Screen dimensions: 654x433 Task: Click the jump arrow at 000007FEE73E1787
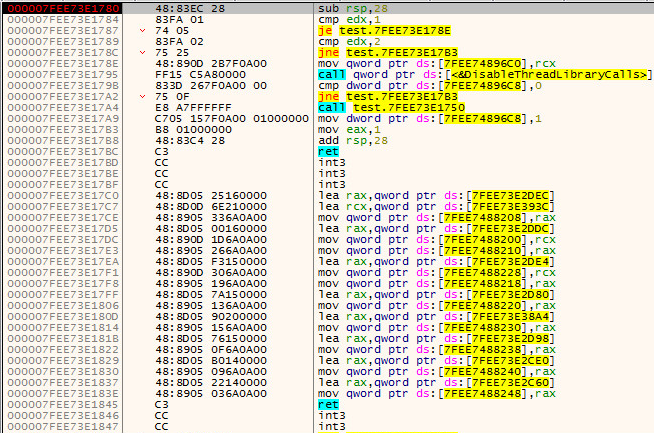click(143, 30)
